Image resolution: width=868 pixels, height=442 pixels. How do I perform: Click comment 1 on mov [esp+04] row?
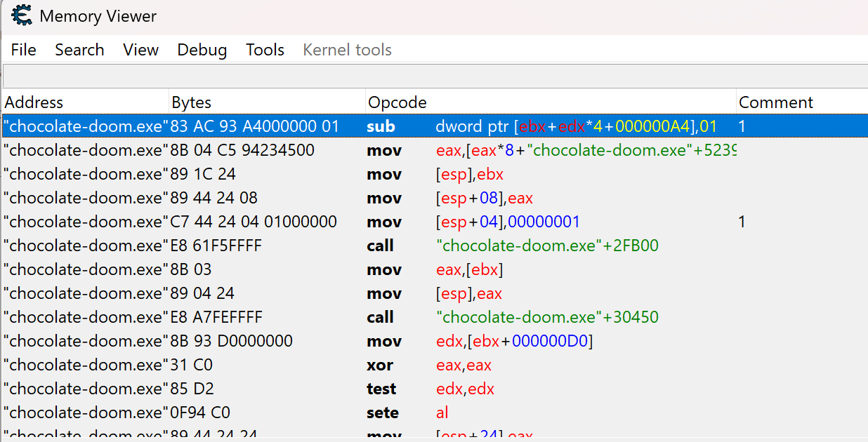(743, 222)
